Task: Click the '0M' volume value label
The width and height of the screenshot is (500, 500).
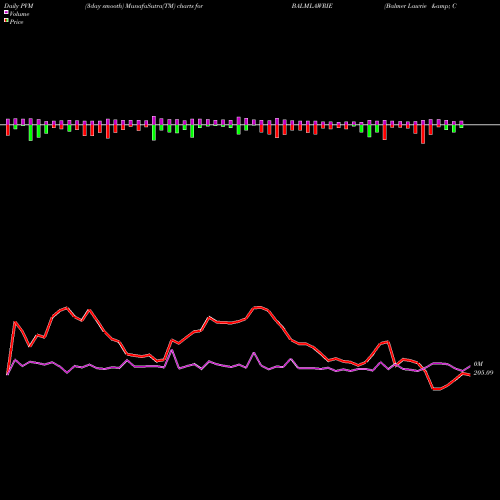Action: point(478,364)
